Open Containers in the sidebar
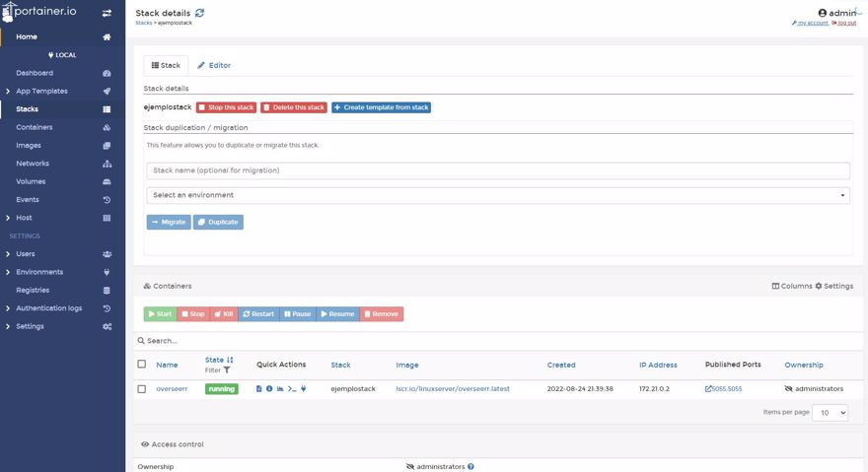This screenshot has width=868, height=472. tap(35, 127)
